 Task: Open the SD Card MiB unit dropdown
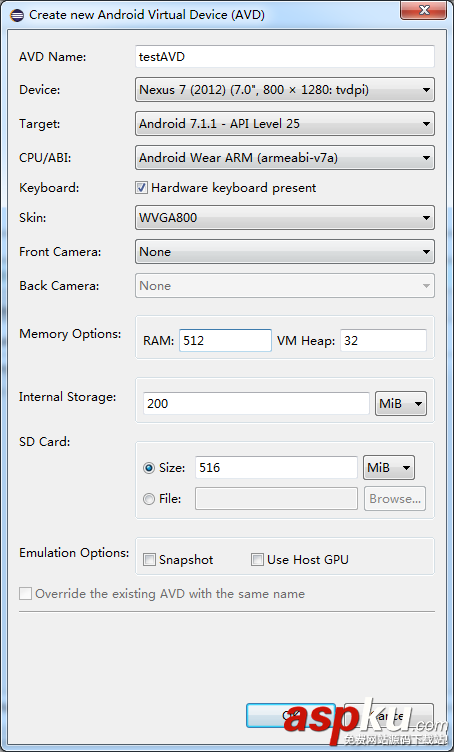[x=389, y=468]
